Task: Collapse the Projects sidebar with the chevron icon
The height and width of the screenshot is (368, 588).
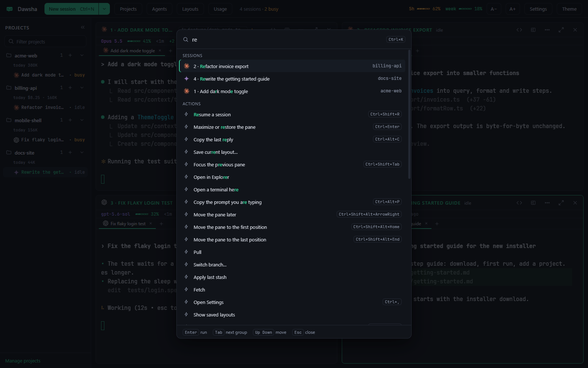Action: pyautogui.click(x=83, y=27)
